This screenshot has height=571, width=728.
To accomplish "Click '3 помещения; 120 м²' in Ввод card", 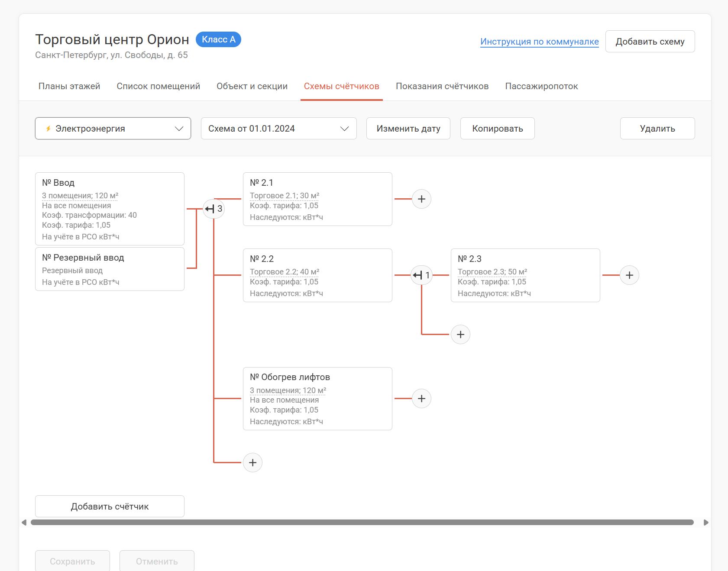I will click(x=80, y=196).
